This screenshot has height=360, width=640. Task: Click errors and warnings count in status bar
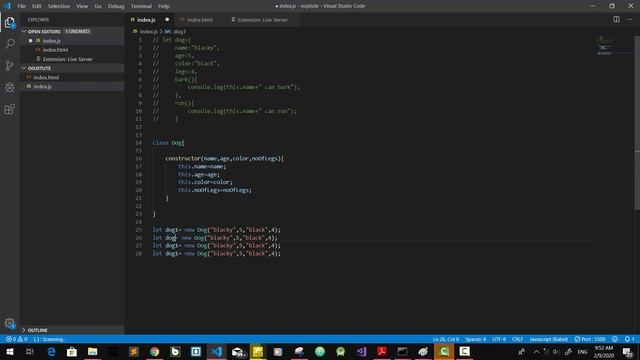point(16,339)
